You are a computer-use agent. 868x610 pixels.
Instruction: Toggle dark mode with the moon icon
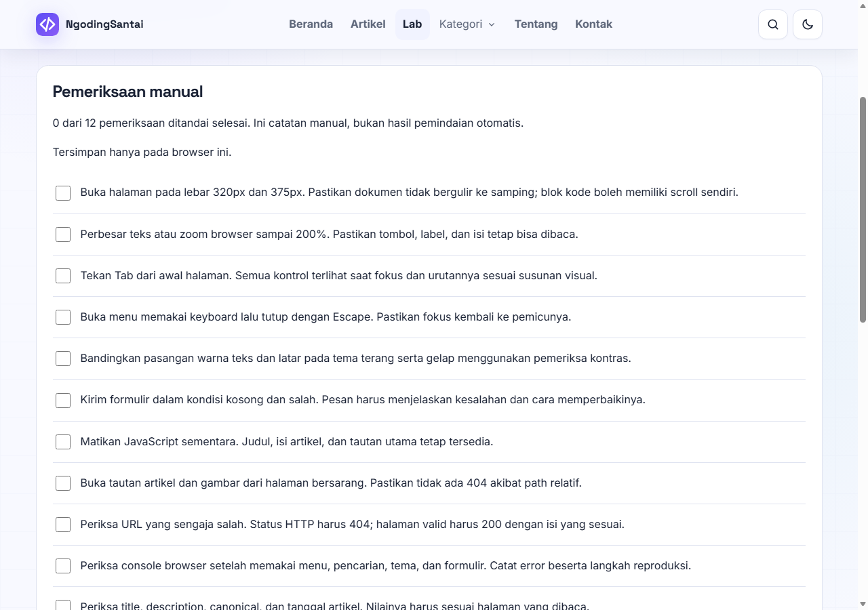[x=808, y=24]
